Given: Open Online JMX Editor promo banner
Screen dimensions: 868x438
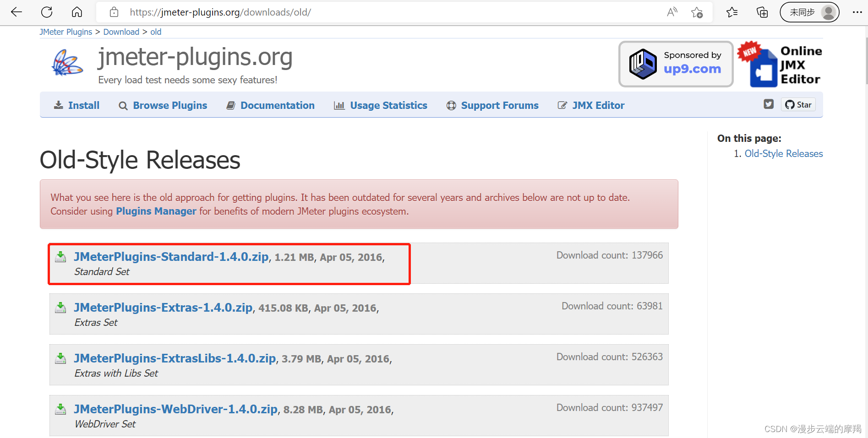Looking at the screenshot, I should pyautogui.click(x=780, y=64).
